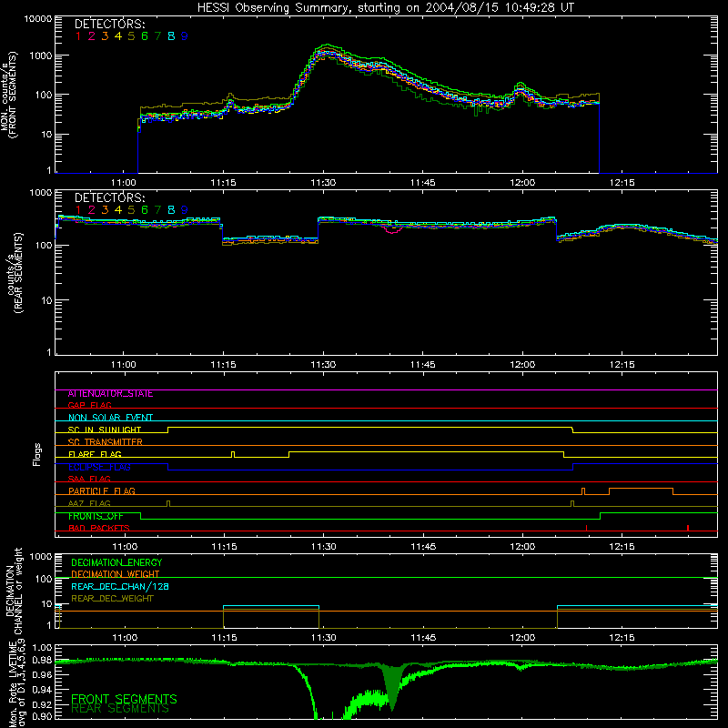Select detector 6 in front segments legend
The image size is (728, 728).
click(x=145, y=36)
